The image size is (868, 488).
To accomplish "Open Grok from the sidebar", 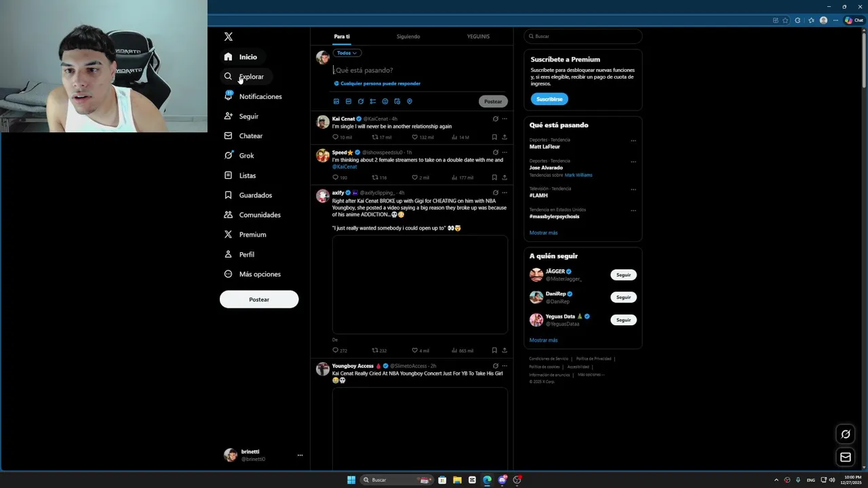I will 239,155.
